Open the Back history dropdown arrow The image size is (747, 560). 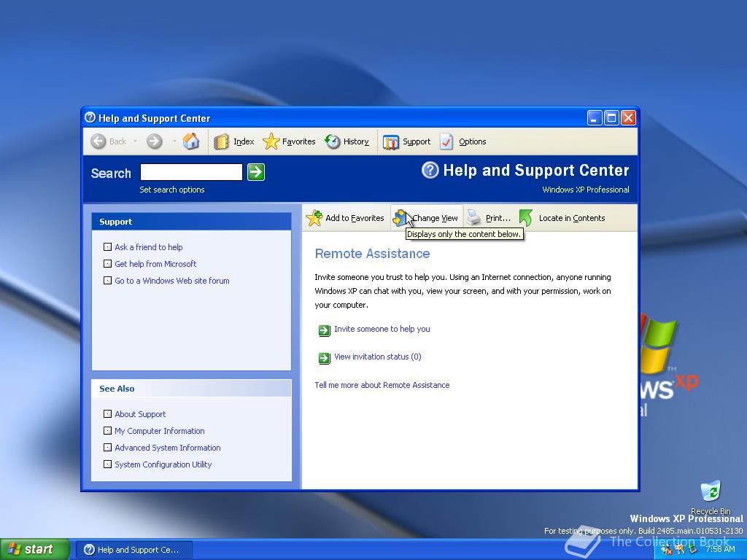click(x=135, y=141)
